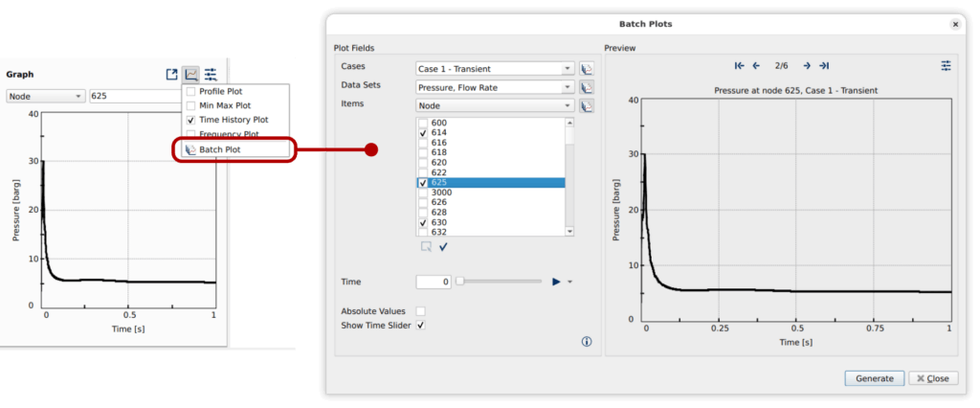This screenshot has width=980, height=408.
Task: Click Batch Plot icon in menu
Action: pyautogui.click(x=191, y=149)
